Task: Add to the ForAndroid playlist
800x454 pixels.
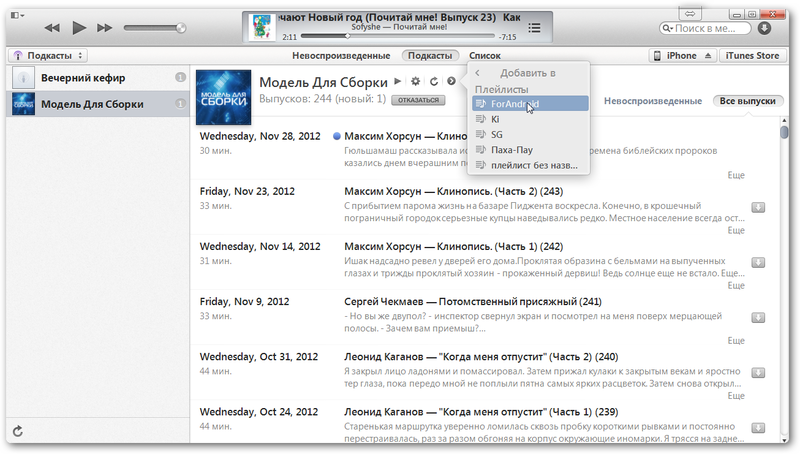Action: pyautogui.click(x=530, y=104)
